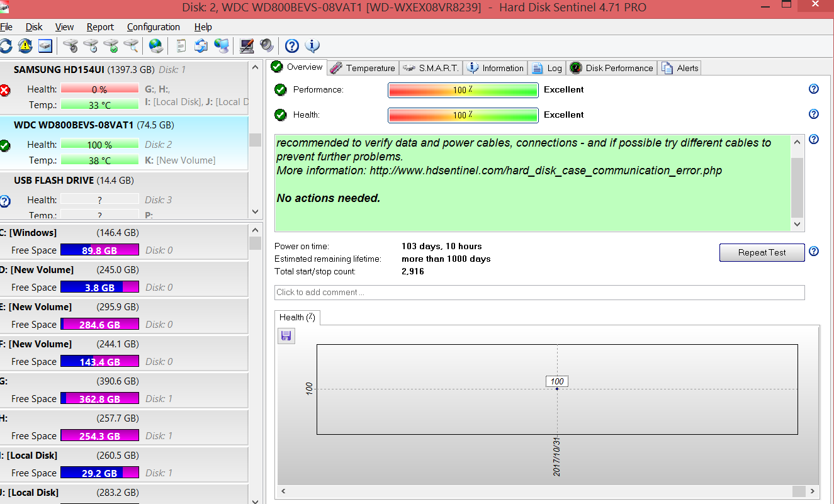Open the text report document icon
Image resolution: width=834 pixels, height=504 pixels.
point(181,46)
